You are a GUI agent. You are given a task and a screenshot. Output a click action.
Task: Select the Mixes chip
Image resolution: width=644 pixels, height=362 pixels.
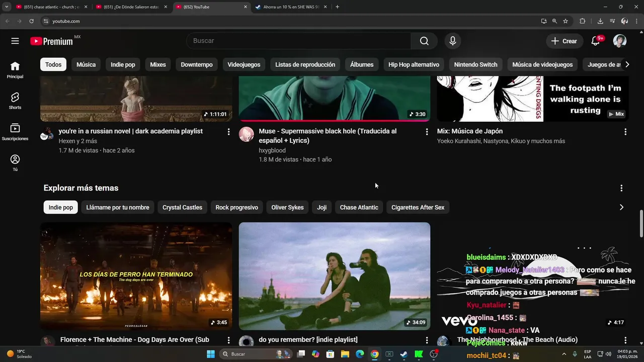pos(158,64)
